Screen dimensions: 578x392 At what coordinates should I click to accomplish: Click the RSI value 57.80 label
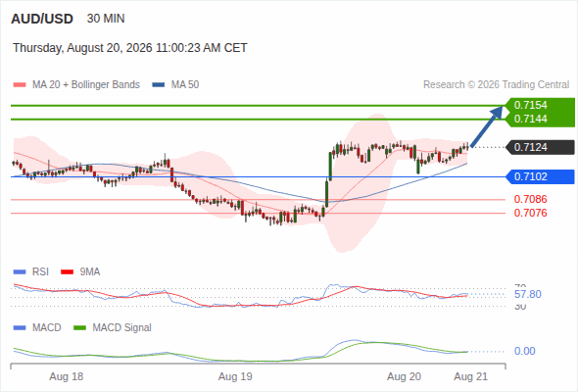click(528, 294)
